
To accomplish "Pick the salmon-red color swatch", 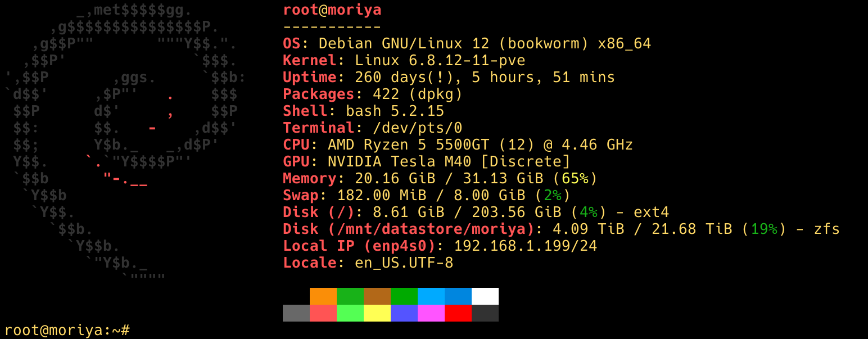I will pyautogui.click(x=323, y=313).
